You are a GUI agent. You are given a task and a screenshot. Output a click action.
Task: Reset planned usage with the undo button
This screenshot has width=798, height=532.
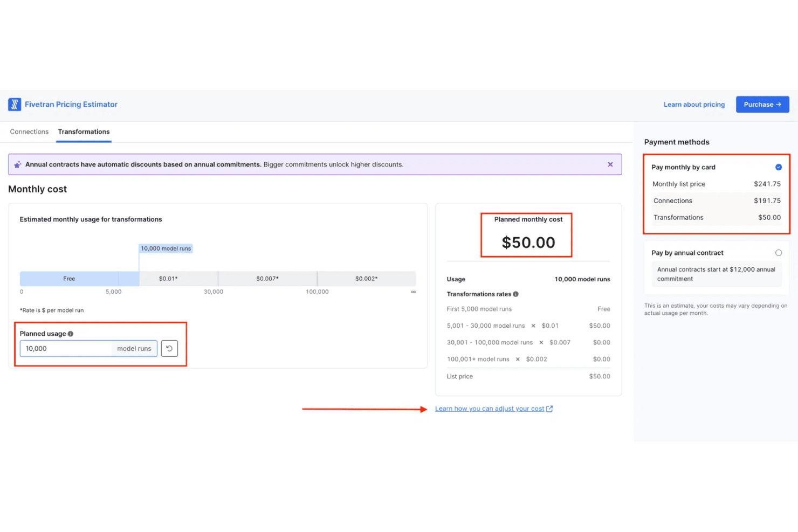pyautogui.click(x=169, y=349)
